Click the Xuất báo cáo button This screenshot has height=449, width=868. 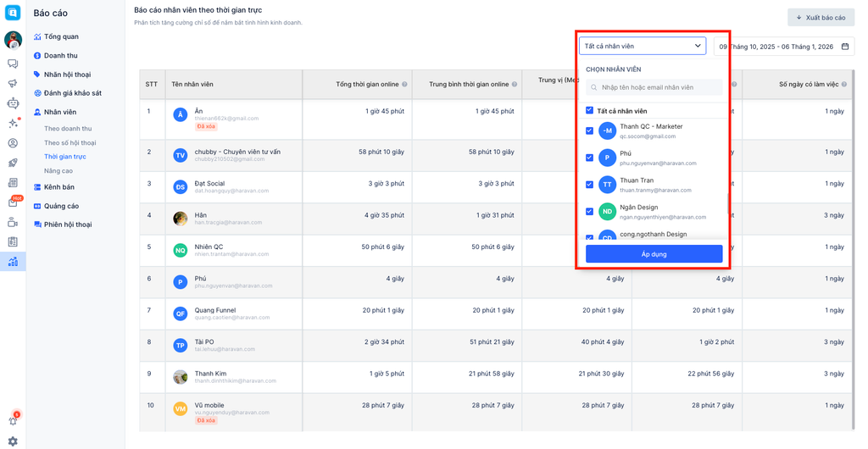pyautogui.click(x=821, y=18)
